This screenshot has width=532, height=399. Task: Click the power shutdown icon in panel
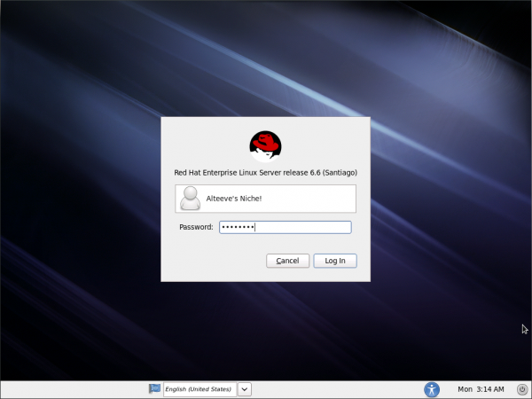coord(522,388)
